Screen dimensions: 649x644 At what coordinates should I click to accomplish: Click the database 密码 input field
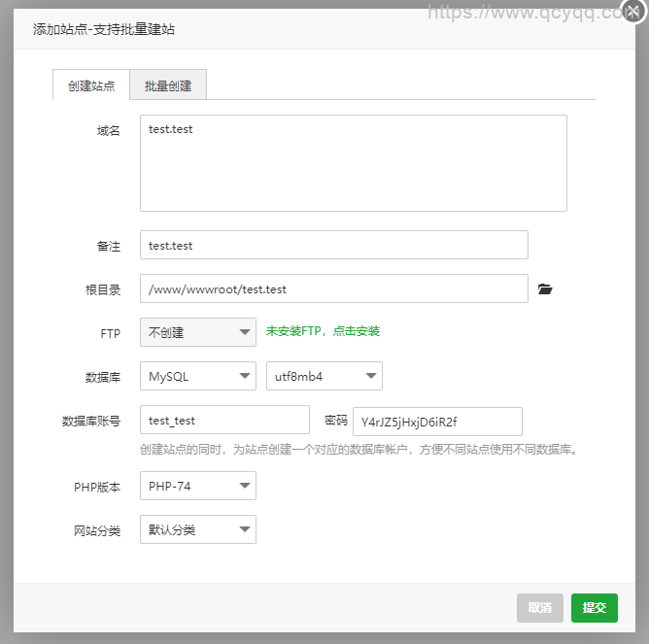tap(437, 421)
